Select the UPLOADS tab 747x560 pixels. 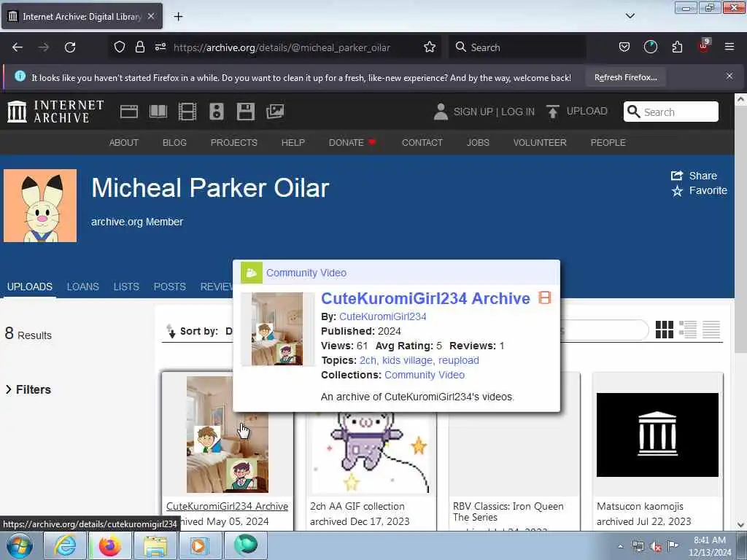[29, 287]
